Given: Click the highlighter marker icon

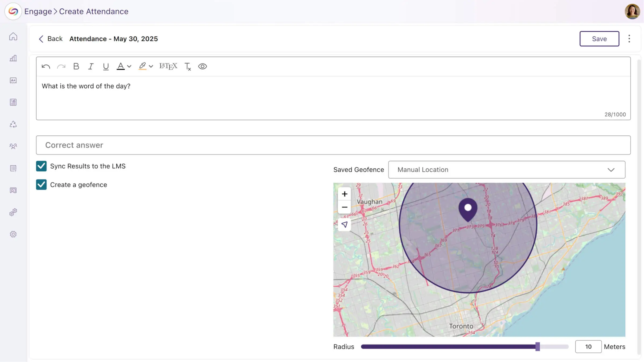Looking at the screenshot, I should (142, 66).
